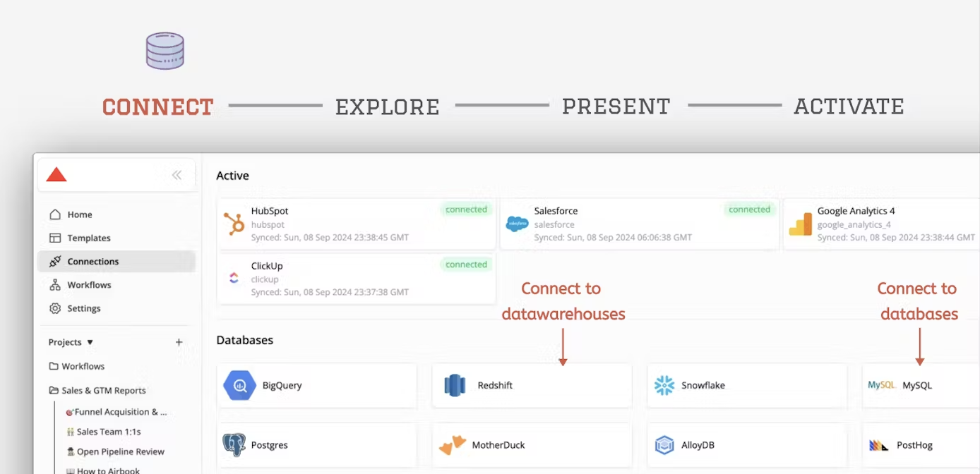Click the Workflows folder icon under Projects
Image resolution: width=980 pixels, height=474 pixels.
(x=54, y=366)
